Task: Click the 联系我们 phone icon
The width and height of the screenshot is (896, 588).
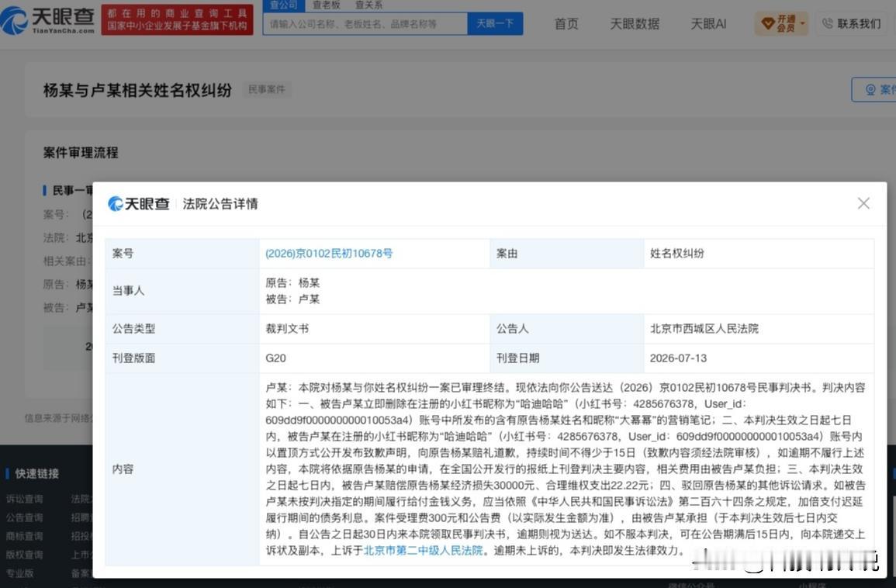Action: (x=827, y=23)
